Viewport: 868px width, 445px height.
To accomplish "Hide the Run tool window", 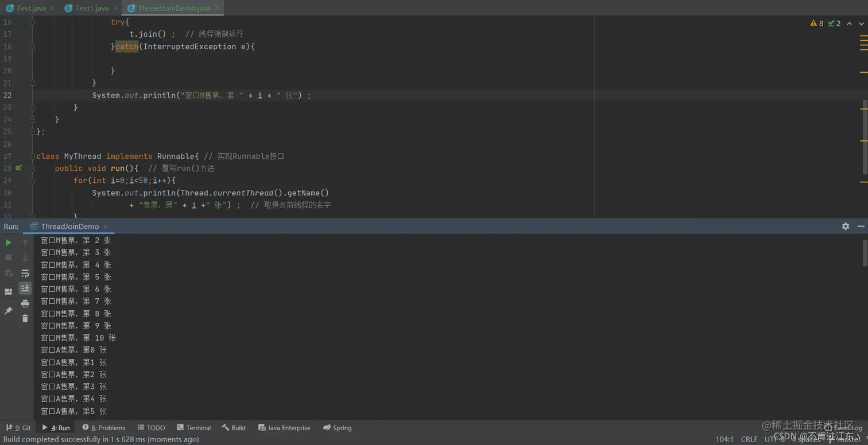I will [x=861, y=227].
